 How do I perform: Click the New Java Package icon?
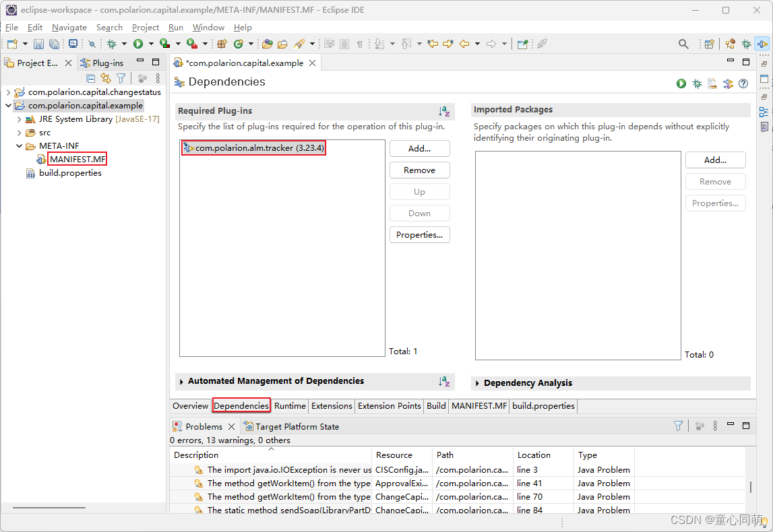tap(222, 44)
